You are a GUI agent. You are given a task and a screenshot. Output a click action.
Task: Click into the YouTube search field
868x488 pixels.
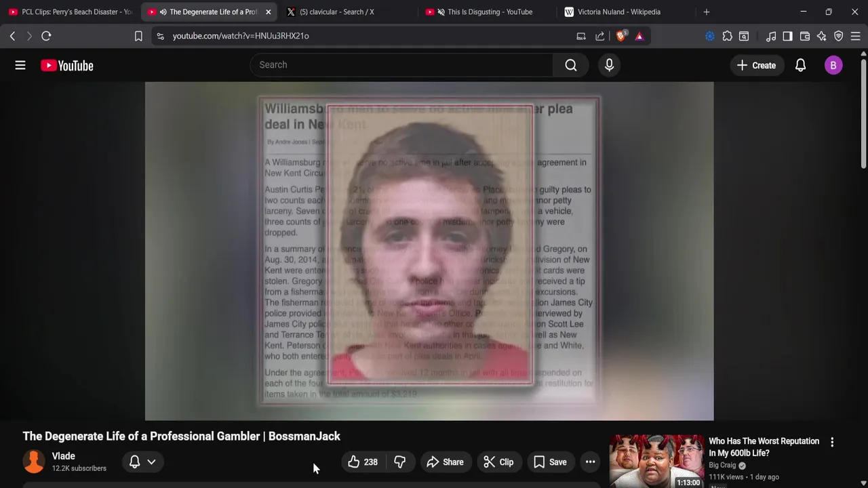[x=401, y=65]
